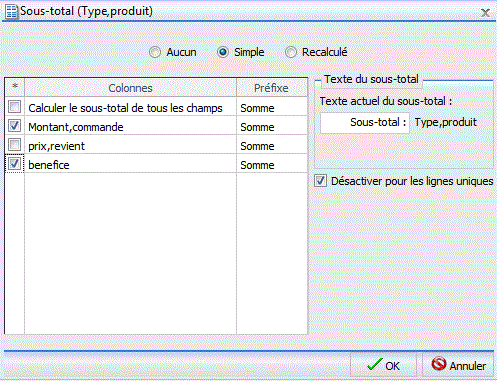The image size is (497, 381).
Task: Uncheck the Montant,commande checkbox
Action: (x=15, y=126)
